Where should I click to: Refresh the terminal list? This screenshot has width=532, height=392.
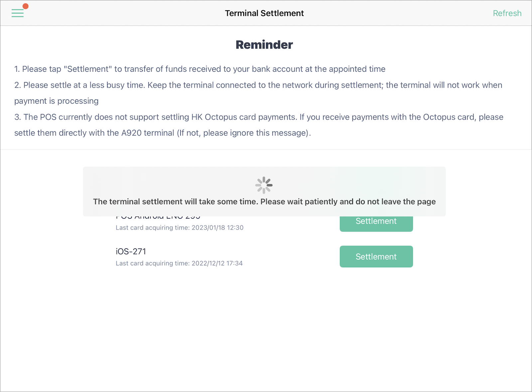pyautogui.click(x=507, y=13)
